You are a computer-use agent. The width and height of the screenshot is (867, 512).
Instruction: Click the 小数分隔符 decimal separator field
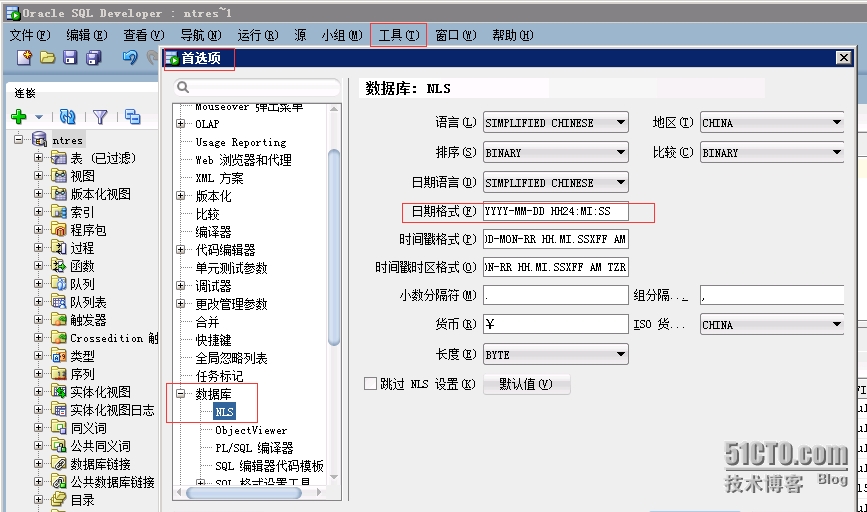pyautogui.click(x=556, y=295)
